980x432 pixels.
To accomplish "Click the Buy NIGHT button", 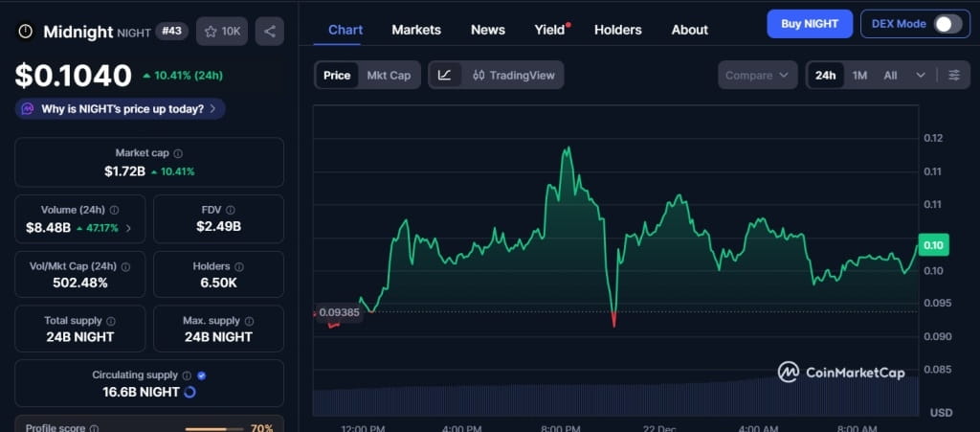I will coord(810,24).
